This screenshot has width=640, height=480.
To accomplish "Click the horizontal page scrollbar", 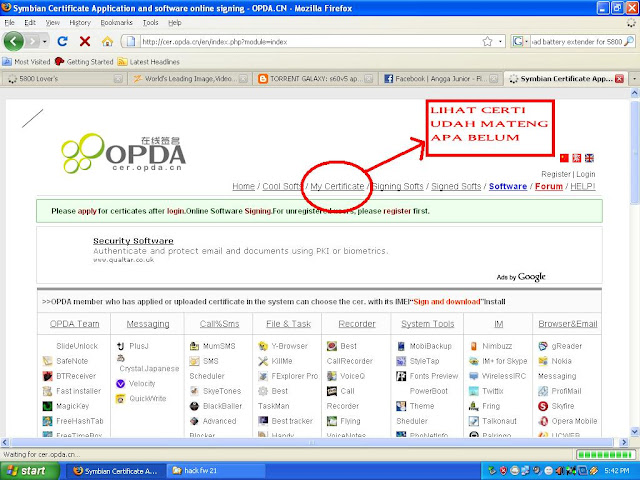I will click(x=312, y=442).
